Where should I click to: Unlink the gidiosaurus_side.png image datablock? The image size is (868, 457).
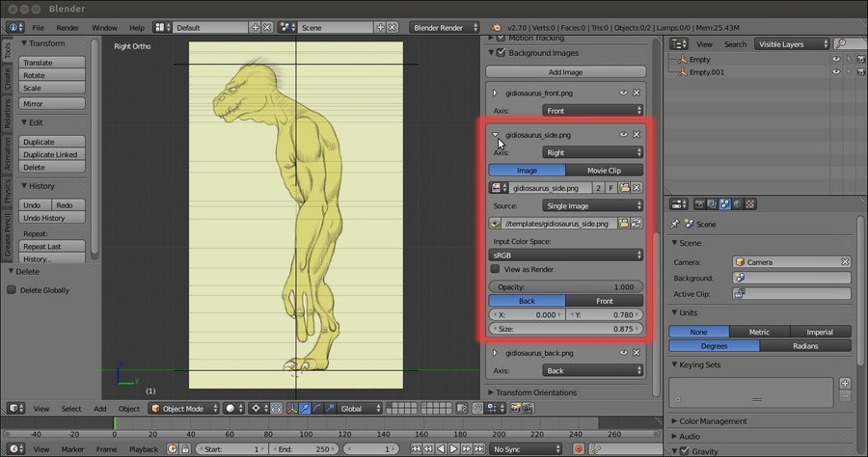(x=637, y=188)
